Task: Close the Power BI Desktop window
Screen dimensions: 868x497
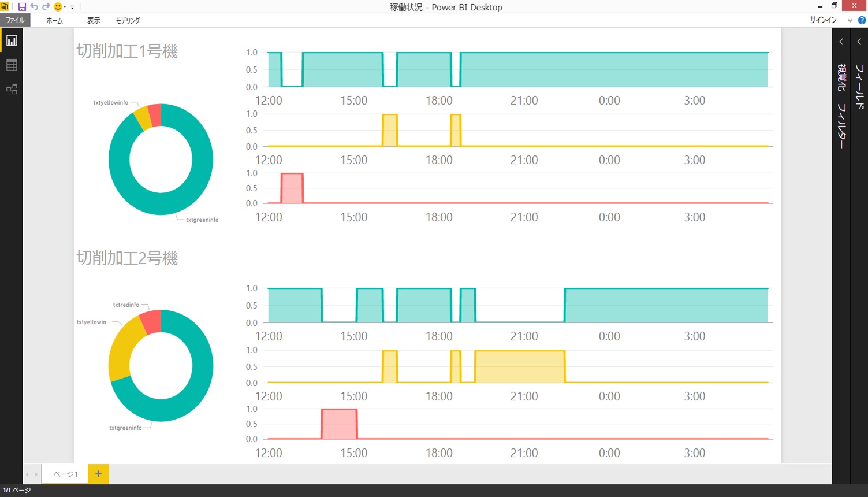Action: (x=854, y=6)
